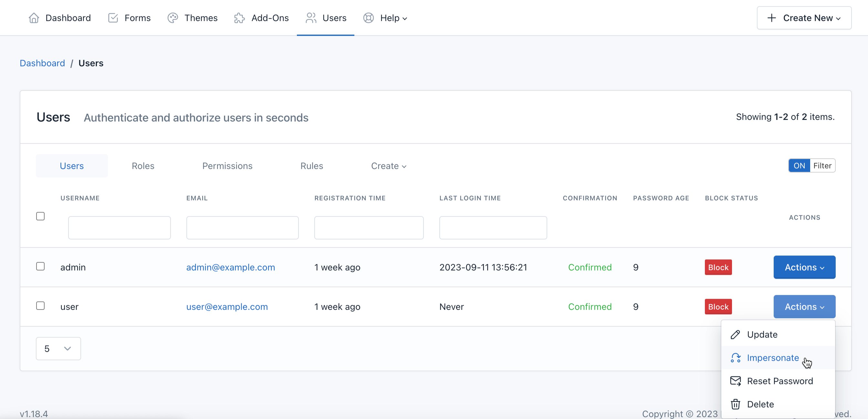The image size is (868, 419).
Task: Click the Users navigation icon
Action: click(x=310, y=17)
